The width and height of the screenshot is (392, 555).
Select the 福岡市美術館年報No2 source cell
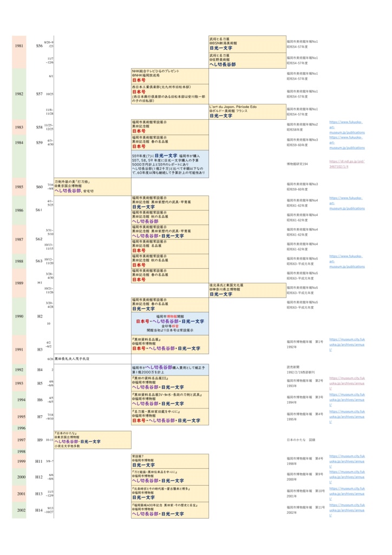[302, 127]
